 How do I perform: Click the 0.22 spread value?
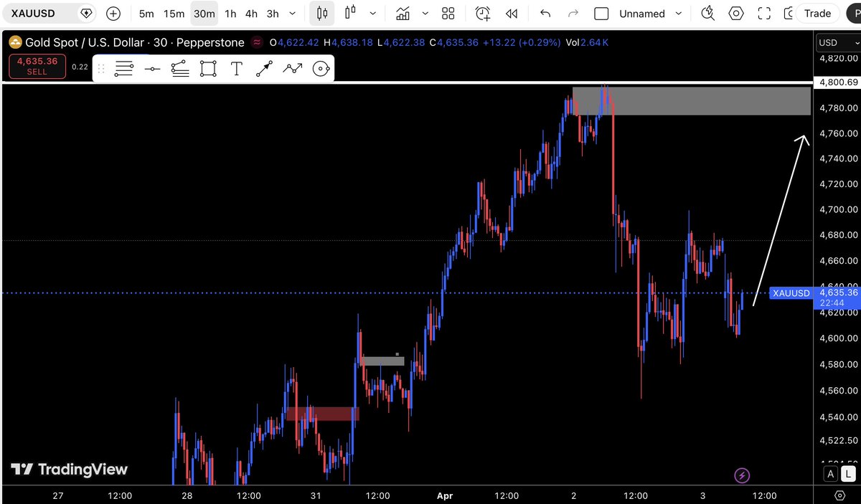(80, 67)
